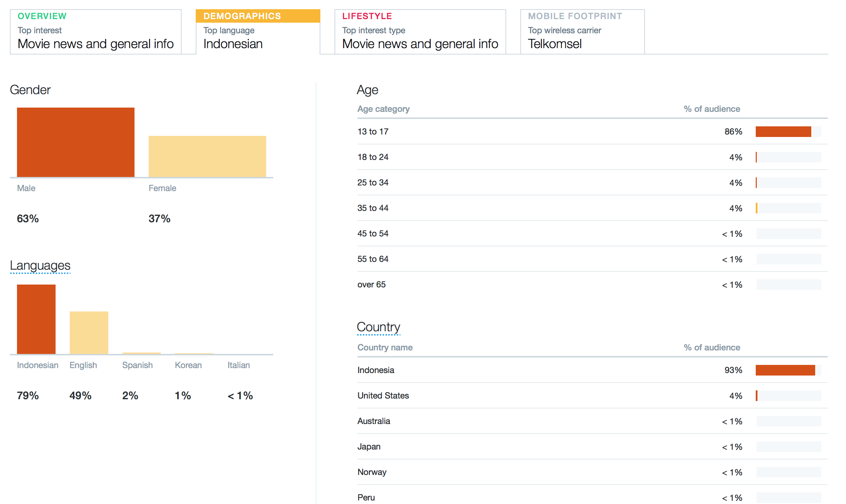
Task: Click the Spanish language label
Action: [x=137, y=365]
